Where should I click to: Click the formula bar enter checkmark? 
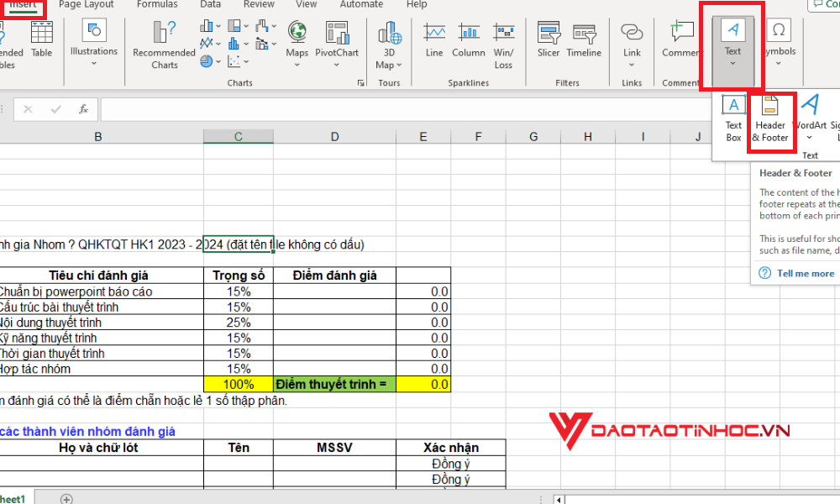click(55, 109)
